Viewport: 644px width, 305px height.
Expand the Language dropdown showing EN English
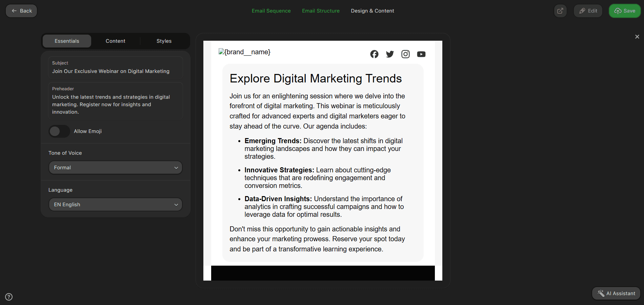(x=116, y=205)
